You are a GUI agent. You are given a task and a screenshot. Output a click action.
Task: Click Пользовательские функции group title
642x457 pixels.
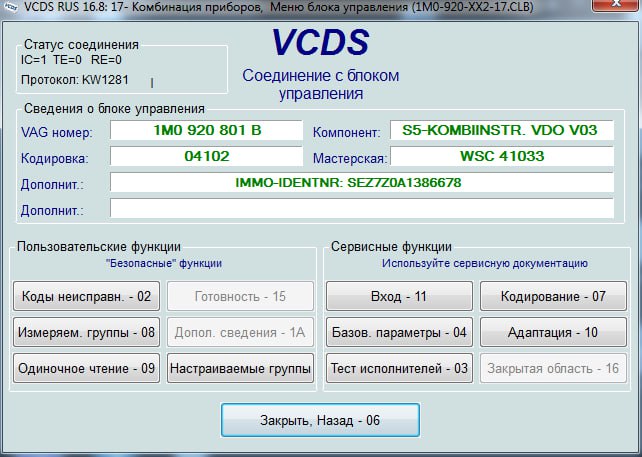coord(99,247)
